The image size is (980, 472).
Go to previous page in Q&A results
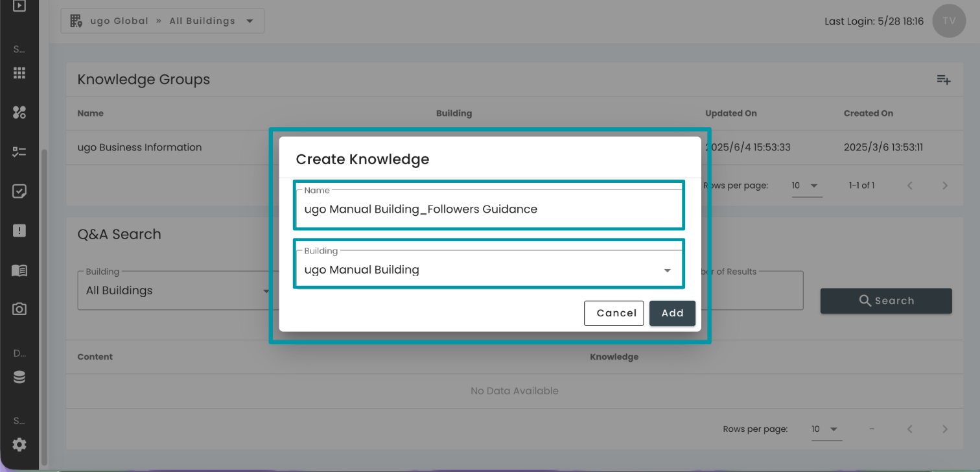[910, 429]
